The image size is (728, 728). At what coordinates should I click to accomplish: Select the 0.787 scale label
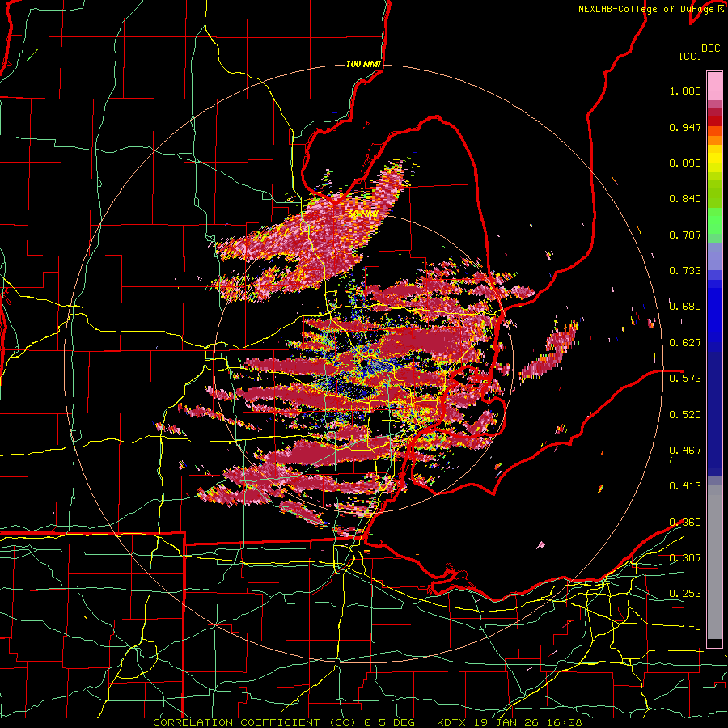[x=685, y=235]
